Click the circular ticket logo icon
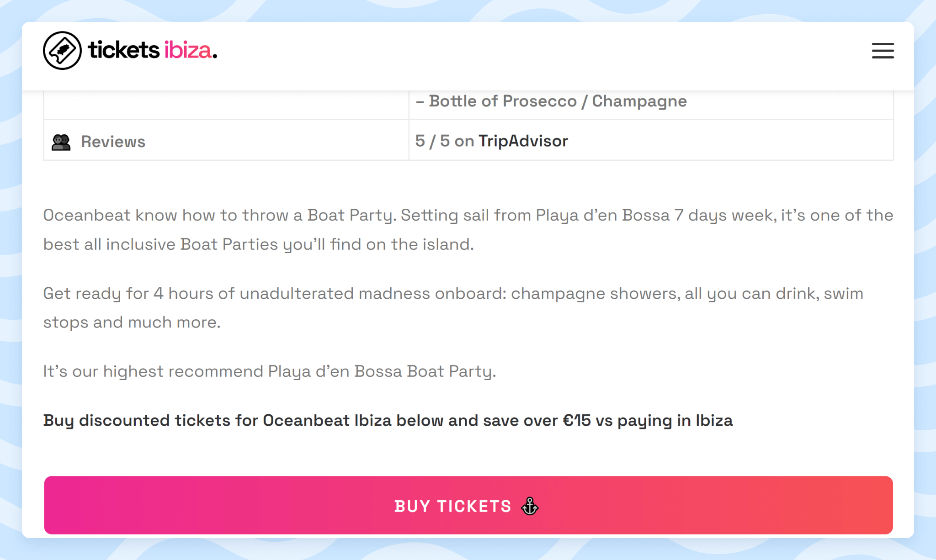Screen dimensions: 936x560 point(62,50)
